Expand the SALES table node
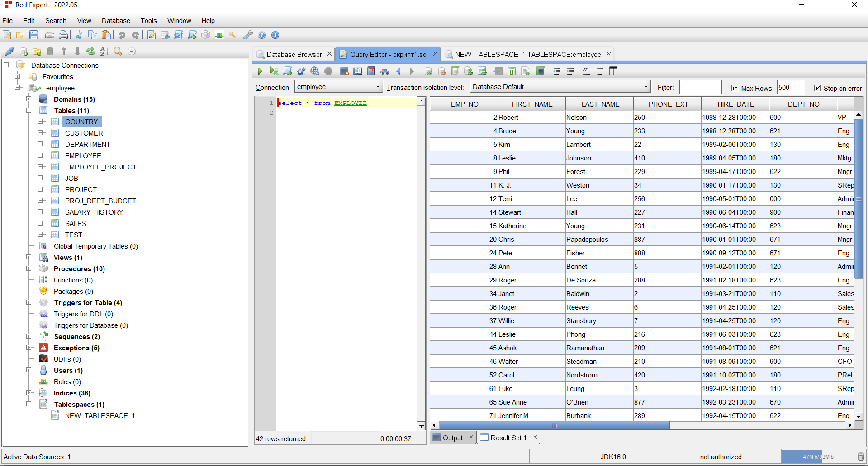 tap(41, 223)
